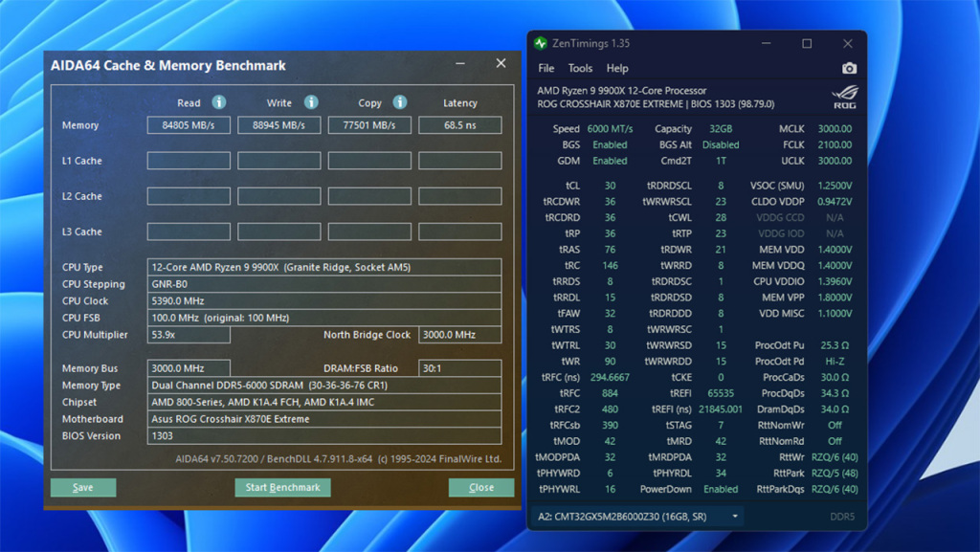Screen dimensions: 980x552
Task: Close the AIDA64 window with X
Action: [501, 63]
